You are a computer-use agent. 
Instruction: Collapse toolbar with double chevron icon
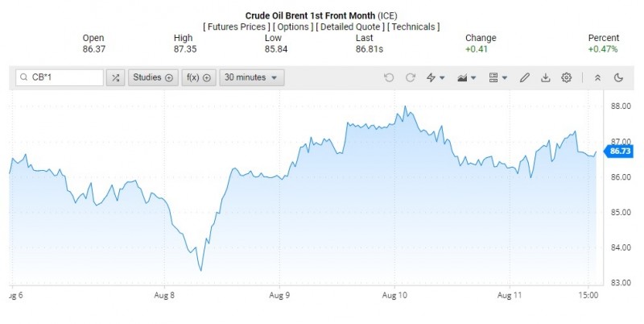(x=597, y=77)
